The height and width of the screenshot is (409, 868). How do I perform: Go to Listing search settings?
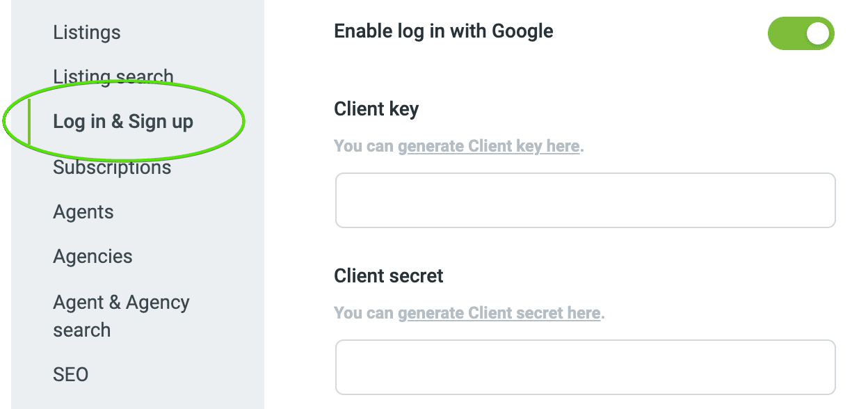(113, 77)
